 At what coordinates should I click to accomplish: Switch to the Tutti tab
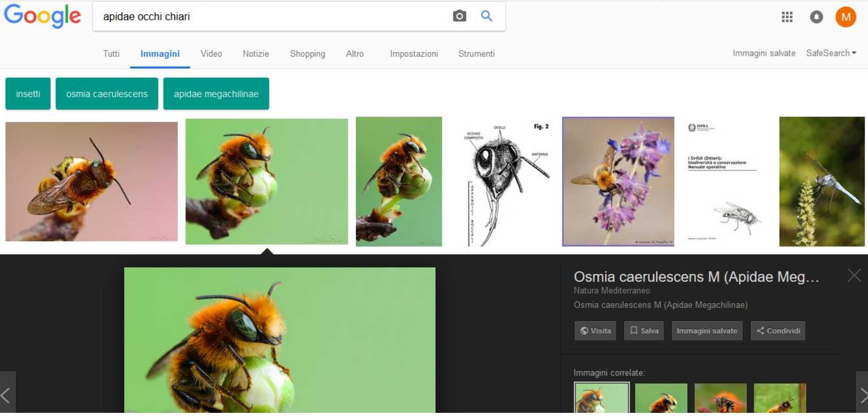[x=111, y=53]
